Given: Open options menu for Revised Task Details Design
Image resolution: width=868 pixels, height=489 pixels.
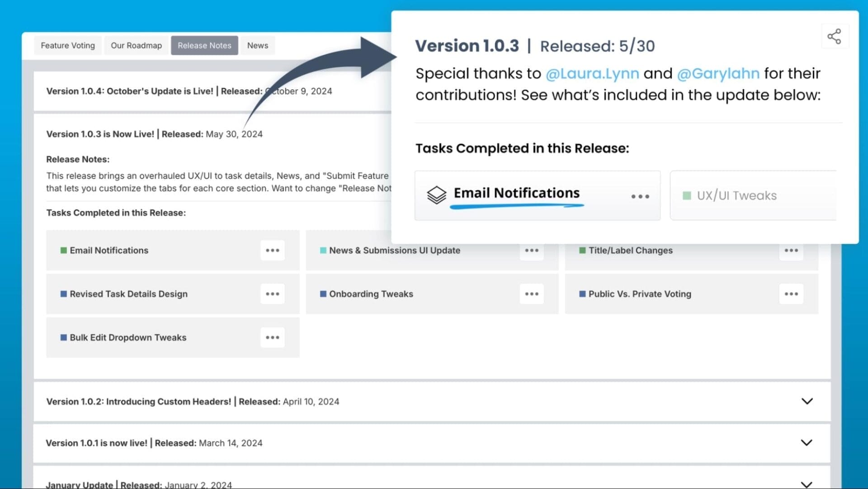Looking at the screenshot, I should 272,294.
